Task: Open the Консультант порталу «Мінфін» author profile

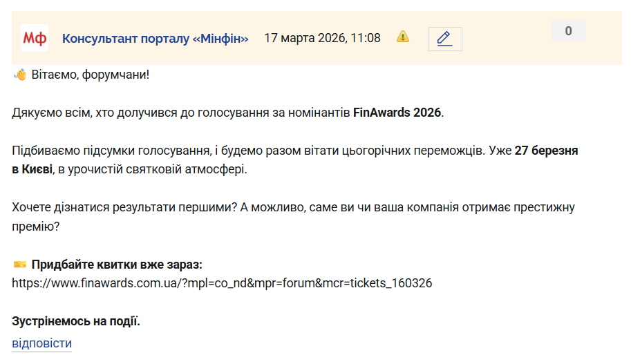Action: (155, 38)
